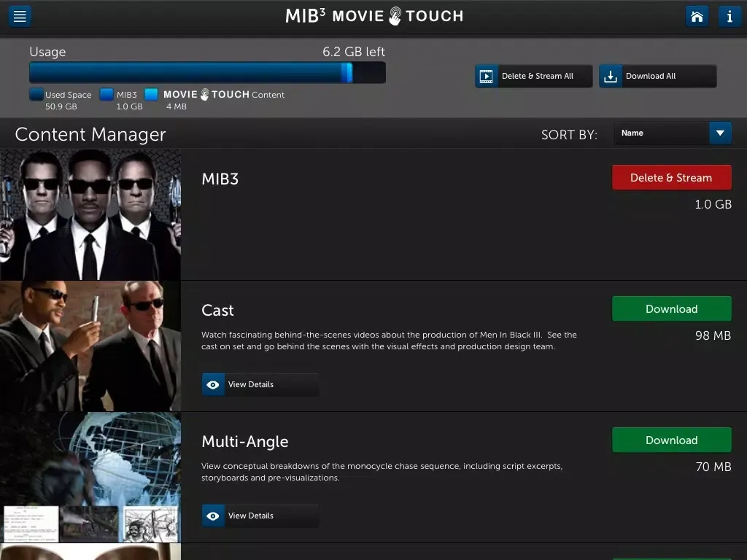Click the MIB3 legend color swatch
747x560 pixels.
pyautogui.click(x=107, y=94)
